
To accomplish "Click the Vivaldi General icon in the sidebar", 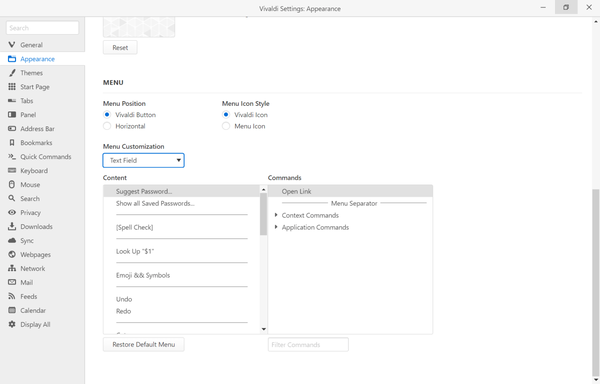I will 12,45.
